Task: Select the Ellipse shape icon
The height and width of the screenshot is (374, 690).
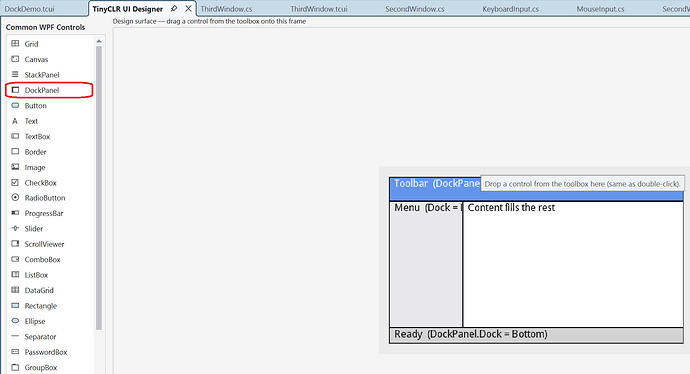Action: click(x=15, y=321)
